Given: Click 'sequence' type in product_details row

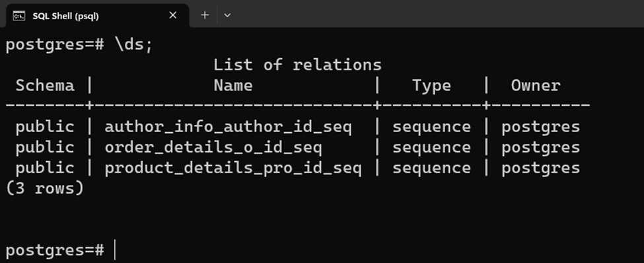Looking at the screenshot, I should pos(431,169).
